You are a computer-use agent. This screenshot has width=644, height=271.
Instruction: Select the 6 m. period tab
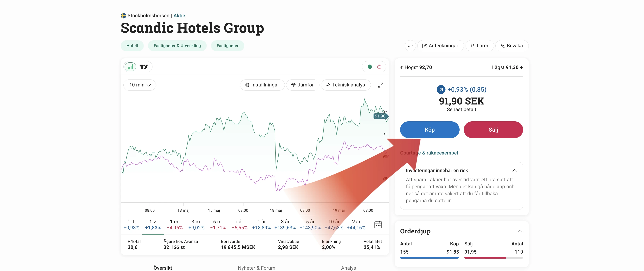point(218,224)
